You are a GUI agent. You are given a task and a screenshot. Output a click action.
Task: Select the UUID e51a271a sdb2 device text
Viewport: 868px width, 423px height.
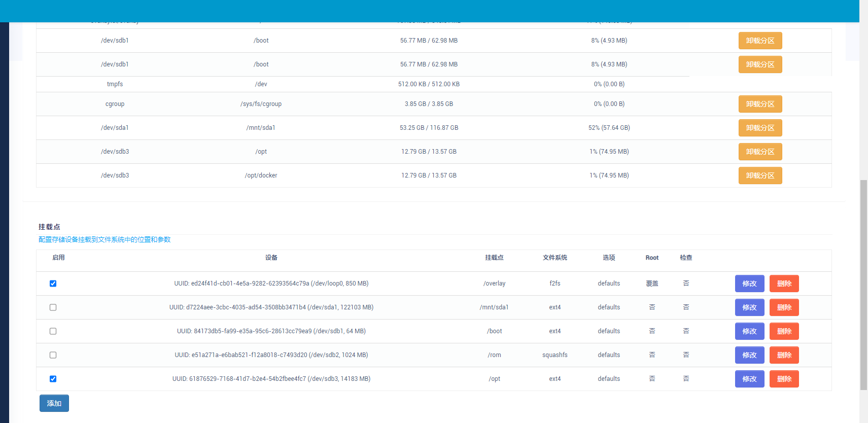tap(271, 355)
